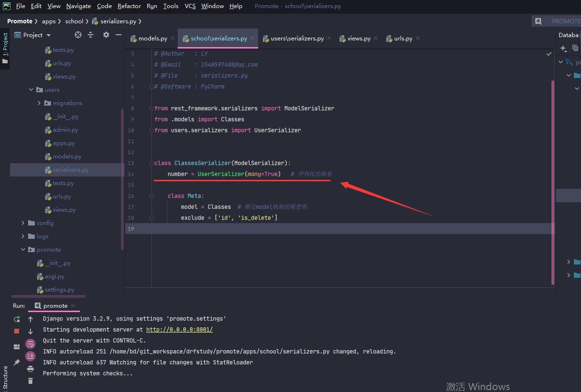Click the Project tree vertical scrollbar

(122, 179)
